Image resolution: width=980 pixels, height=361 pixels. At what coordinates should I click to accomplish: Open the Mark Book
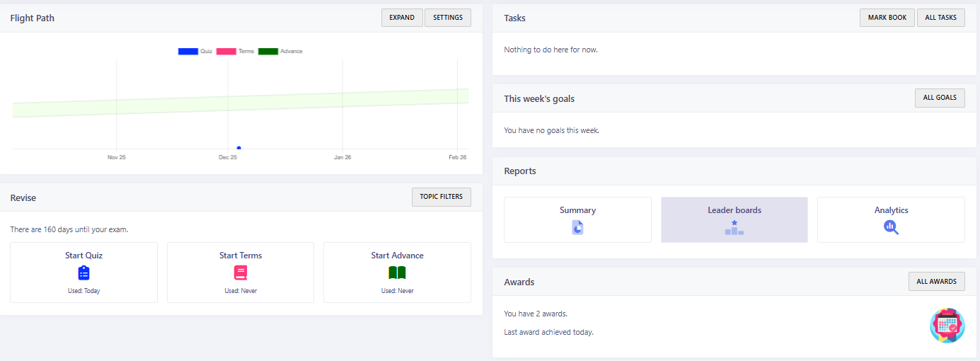(887, 18)
